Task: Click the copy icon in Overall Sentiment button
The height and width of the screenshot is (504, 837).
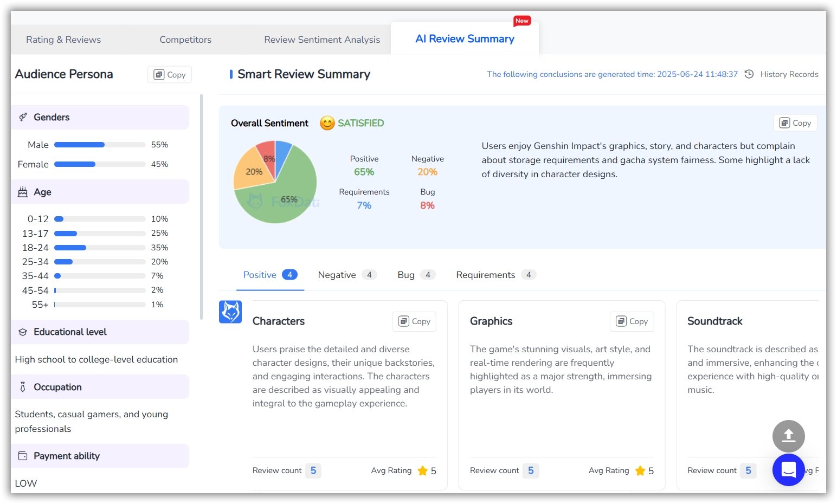Action: point(784,123)
